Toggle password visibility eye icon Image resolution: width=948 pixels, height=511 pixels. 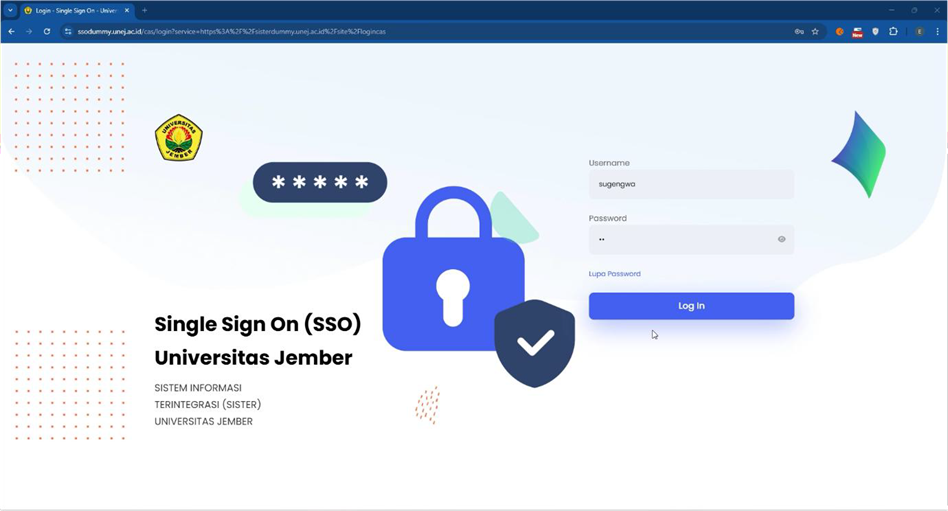point(781,239)
